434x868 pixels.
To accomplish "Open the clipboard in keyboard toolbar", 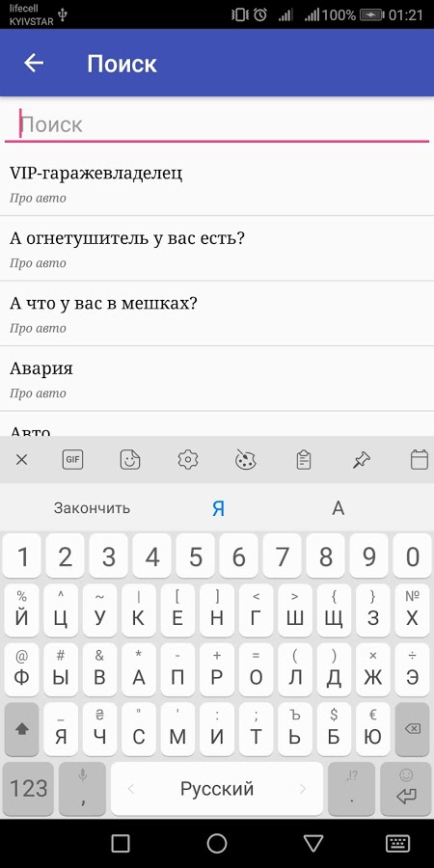I will point(304,459).
